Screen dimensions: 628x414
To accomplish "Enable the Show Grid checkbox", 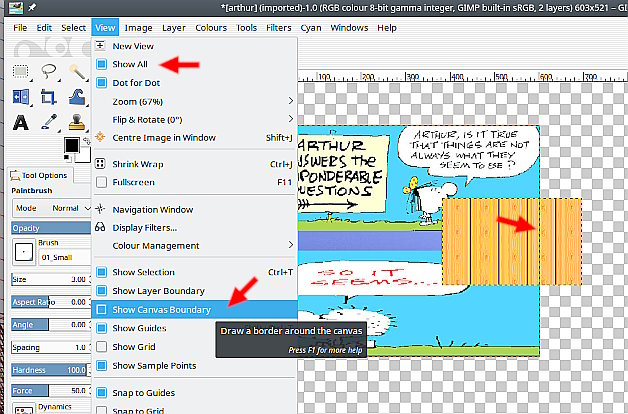I will pos(102,347).
